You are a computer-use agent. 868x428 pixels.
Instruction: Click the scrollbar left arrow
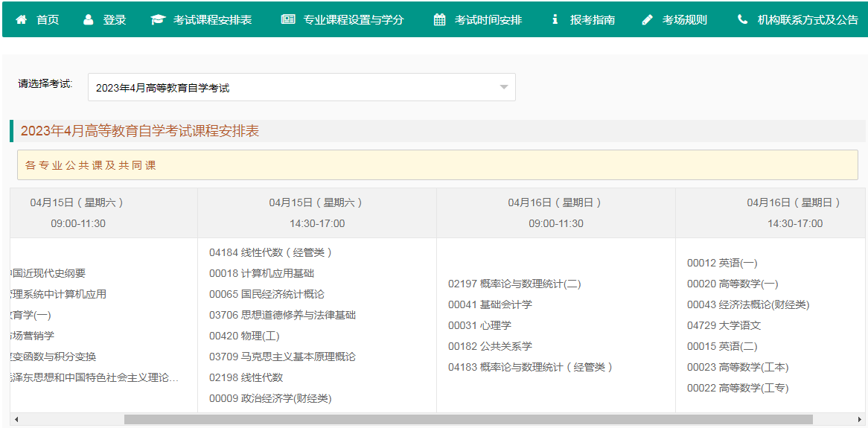(x=16, y=420)
